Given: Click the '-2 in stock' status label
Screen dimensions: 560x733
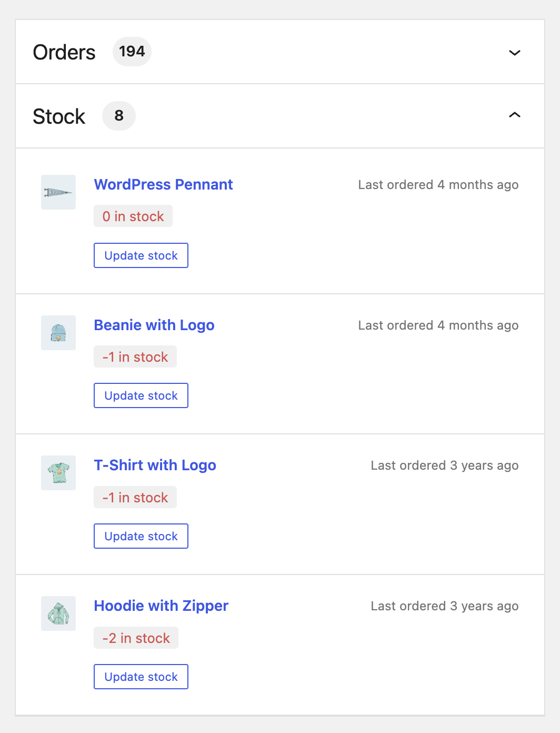Looking at the screenshot, I should (x=136, y=638).
